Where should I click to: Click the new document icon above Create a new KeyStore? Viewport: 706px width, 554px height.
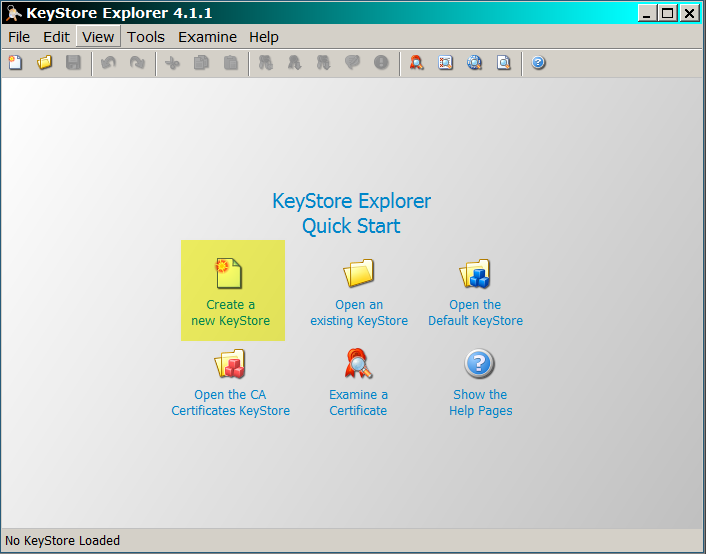pos(229,273)
